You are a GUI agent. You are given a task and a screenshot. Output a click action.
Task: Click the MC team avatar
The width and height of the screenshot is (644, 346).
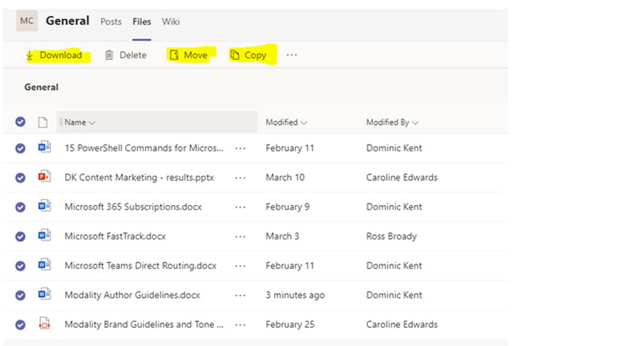27,21
